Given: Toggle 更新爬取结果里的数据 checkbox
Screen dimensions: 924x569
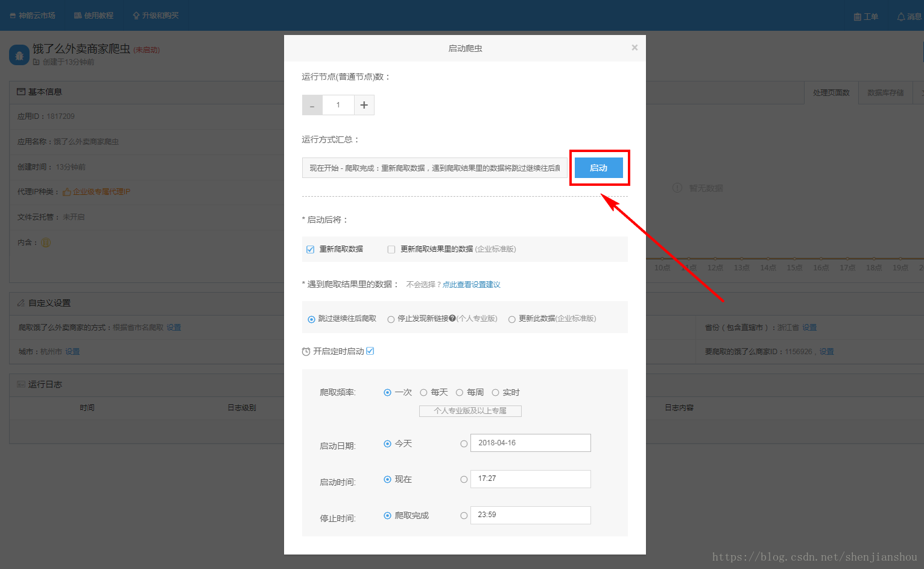Looking at the screenshot, I should 391,249.
